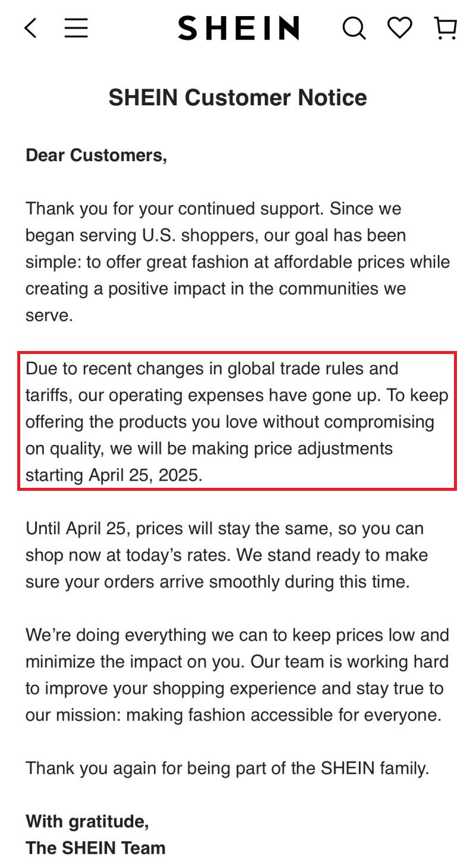
Task: Click the red-outlined tariffs paragraph
Action: 237,421
